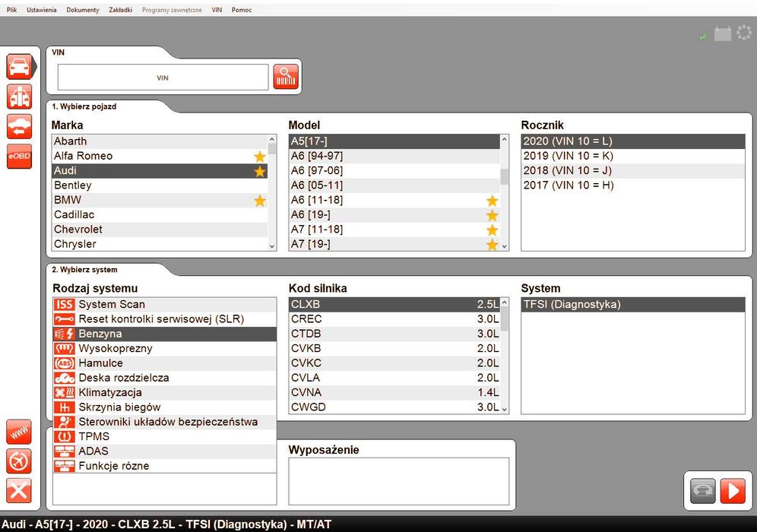
Task: Select Skrzynia biegów system type
Action: point(165,407)
